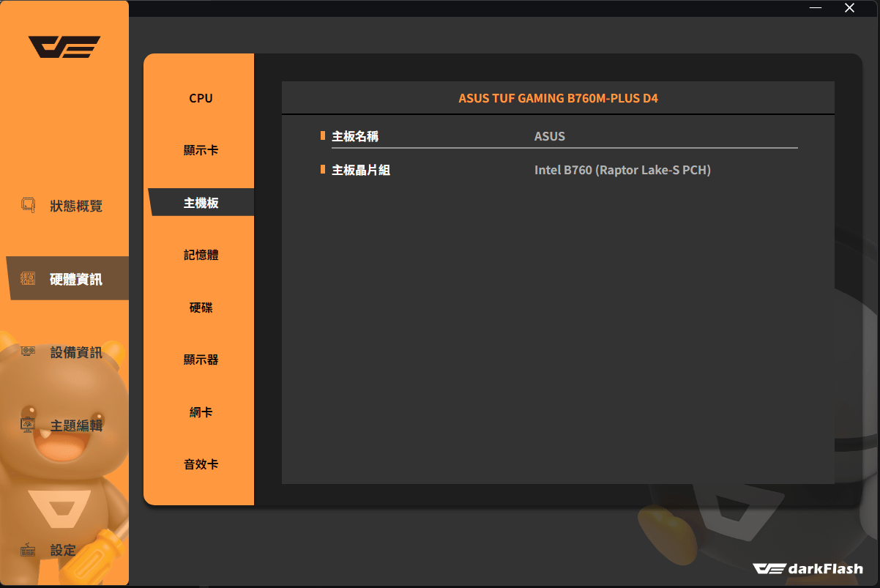Open the 記憶體 tab
Viewport: 880px width, 588px height.
[201, 255]
